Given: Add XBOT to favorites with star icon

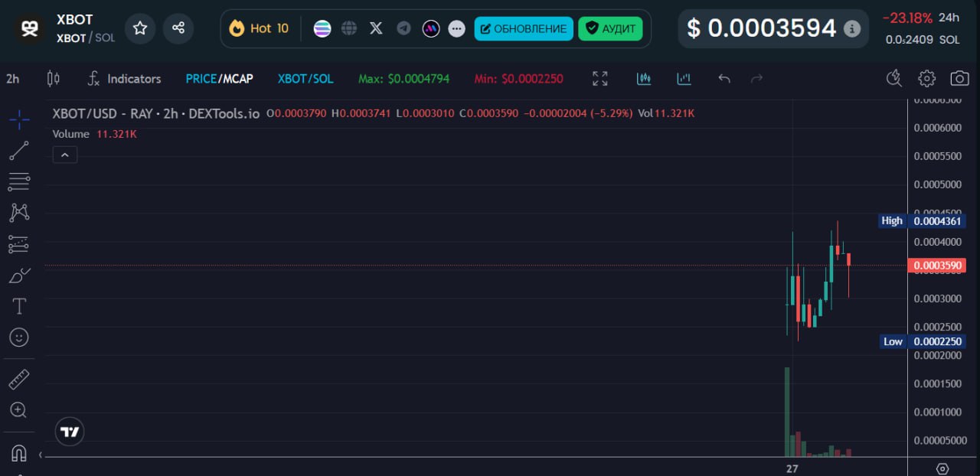Looking at the screenshot, I should [x=140, y=28].
